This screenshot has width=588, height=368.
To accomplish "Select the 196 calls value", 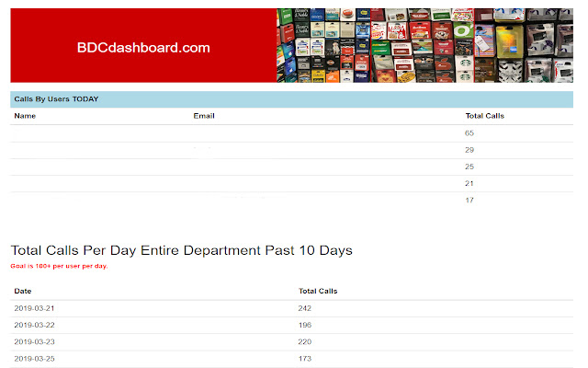I will (305, 325).
